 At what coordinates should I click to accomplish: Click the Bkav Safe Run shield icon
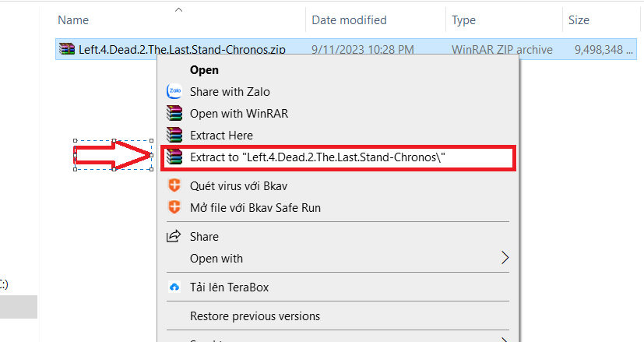click(x=174, y=207)
